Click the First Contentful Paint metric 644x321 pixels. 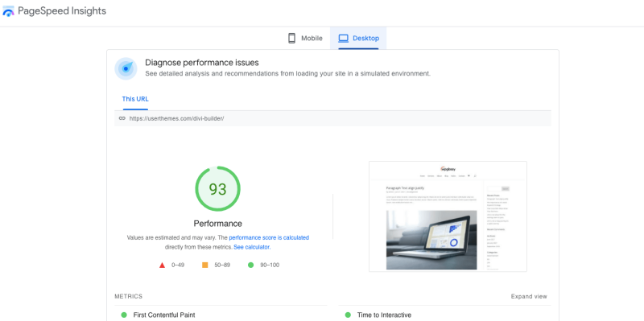pos(164,315)
